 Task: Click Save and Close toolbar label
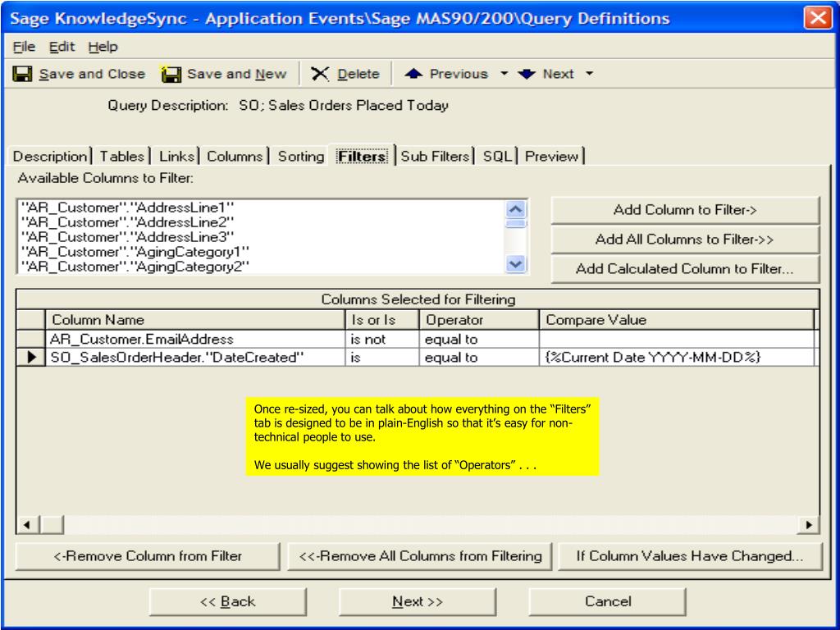92,74
